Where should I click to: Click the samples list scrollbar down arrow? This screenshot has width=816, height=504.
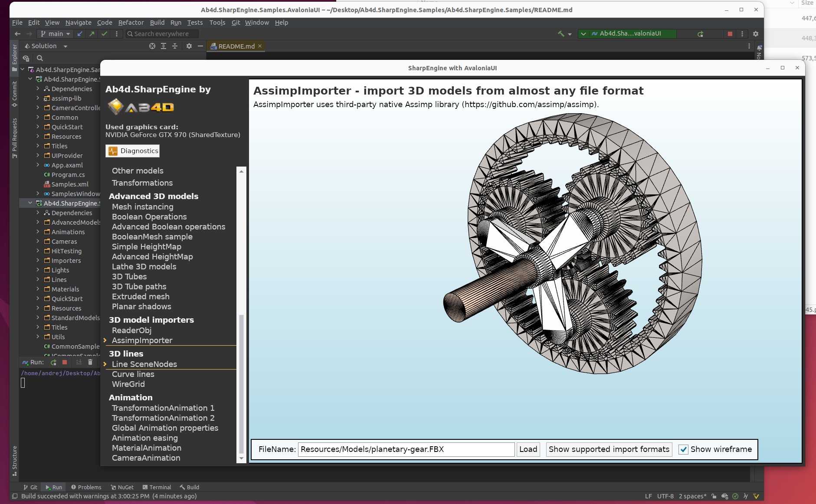coord(242,458)
